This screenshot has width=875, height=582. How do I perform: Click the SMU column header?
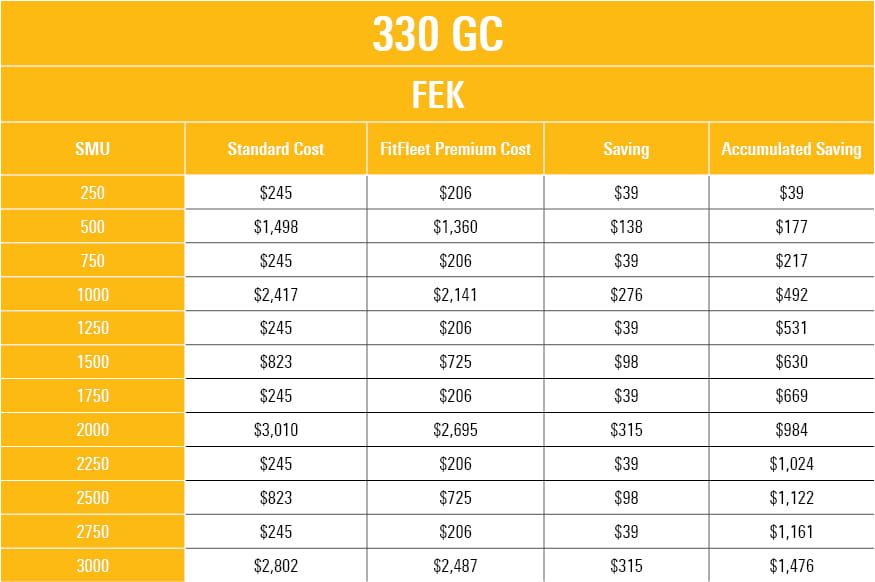click(x=93, y=149)
